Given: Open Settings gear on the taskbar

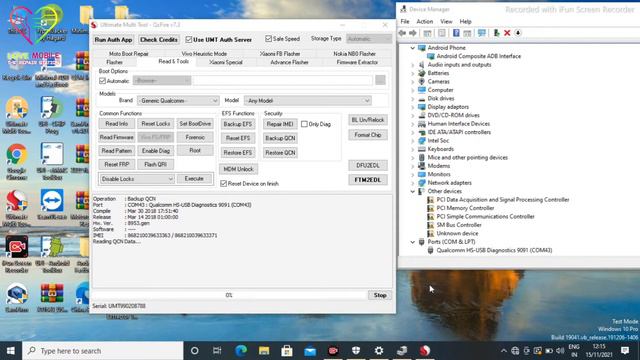Looking at the screenshot, I should (379, 351).
